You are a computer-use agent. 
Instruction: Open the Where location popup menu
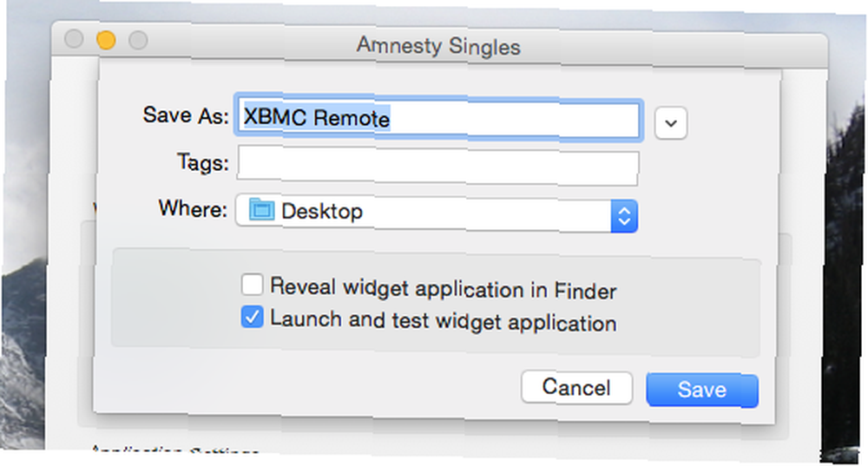tap(437, 213)
